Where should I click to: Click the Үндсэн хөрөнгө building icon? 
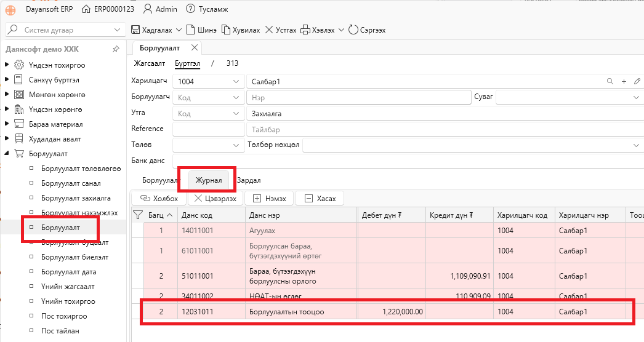click(19, 109)
